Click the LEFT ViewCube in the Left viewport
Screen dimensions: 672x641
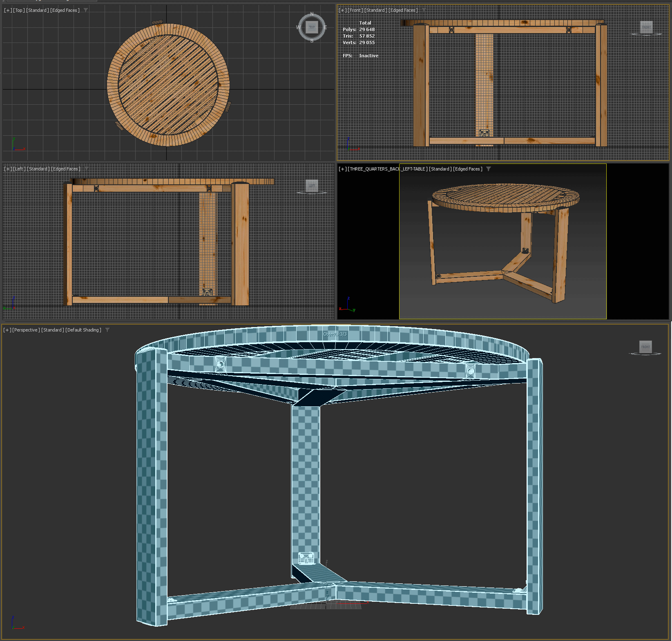tap(312, 186)
